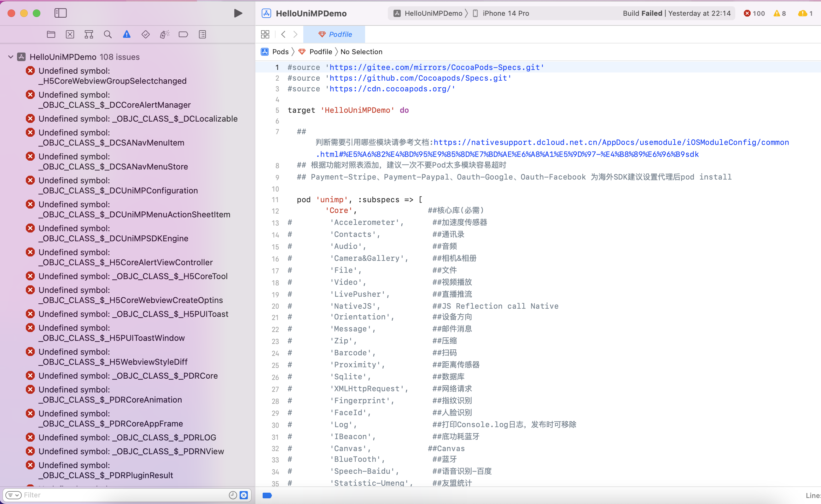Place cursor on target 'HelloUniMPDemo' line

click(348, 110)
